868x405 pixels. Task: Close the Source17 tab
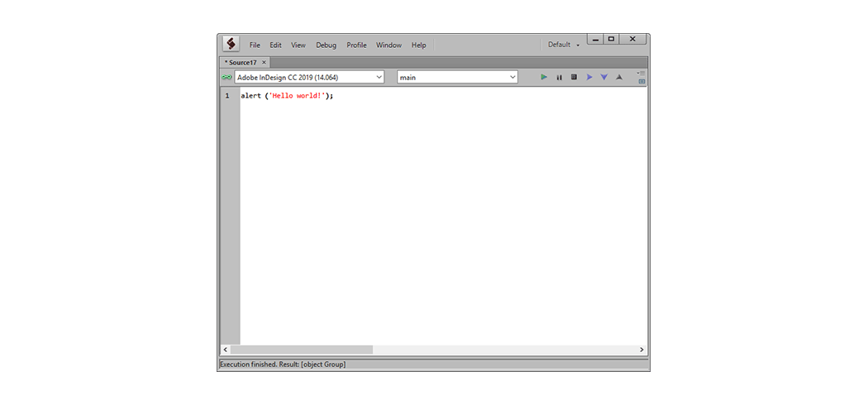click(x=265, y=62)
